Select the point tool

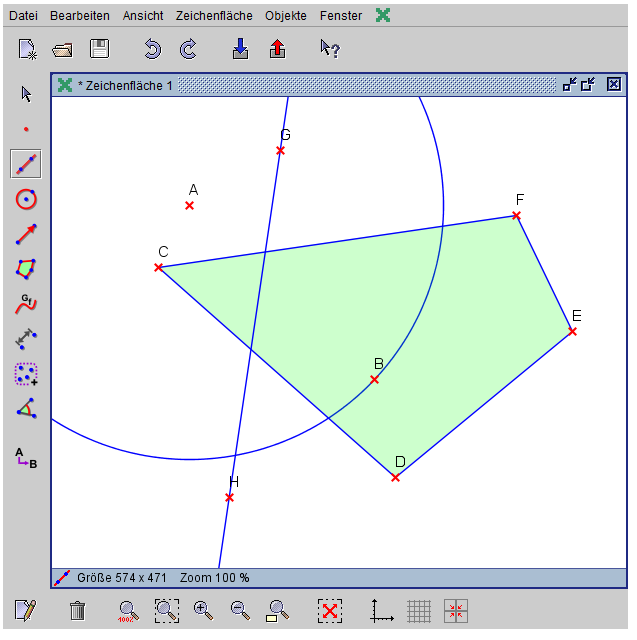[x=26, y=129]
